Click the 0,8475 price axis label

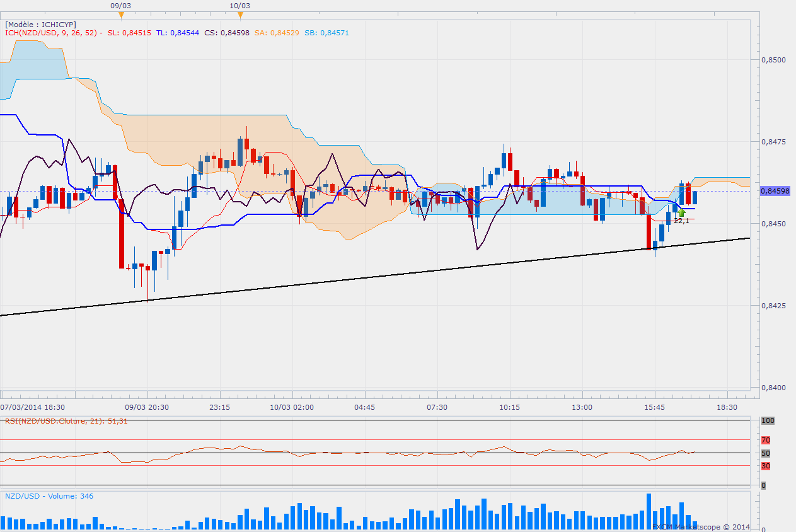coord(773,142)
